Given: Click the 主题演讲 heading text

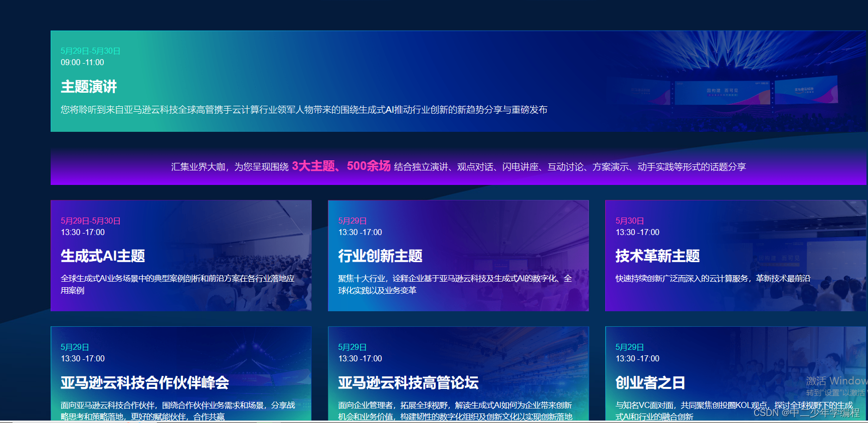Looking at the screenshot, I should (89, 87).
